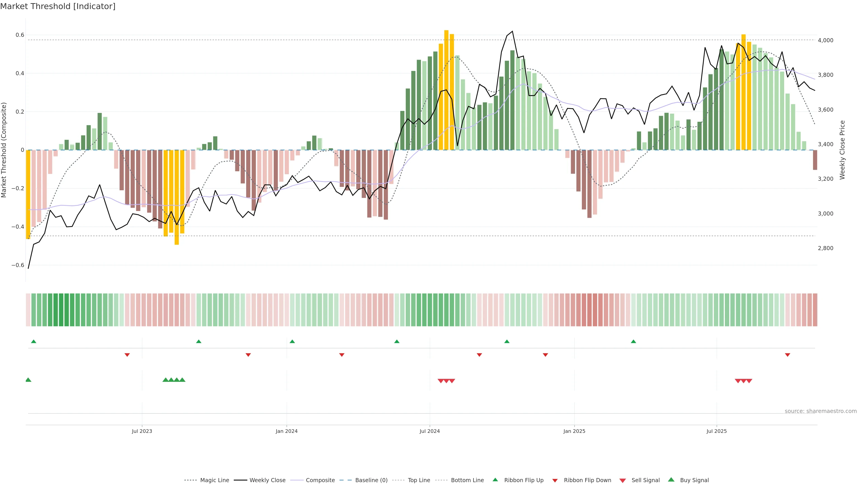Click the Jan 2024 x-axis label
The width and height of the screenshot is (868, 488).
click(x=286, y=431)
